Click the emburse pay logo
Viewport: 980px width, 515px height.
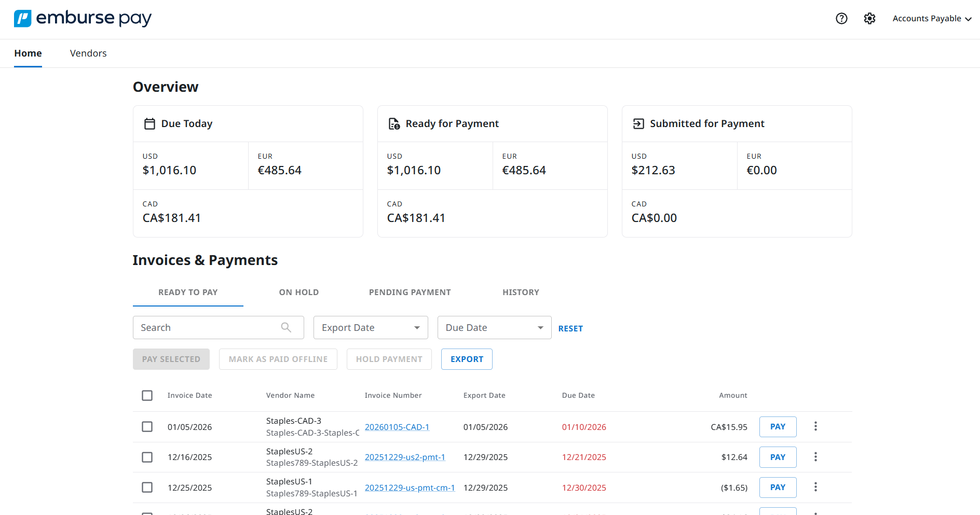[x=83, y=18]
